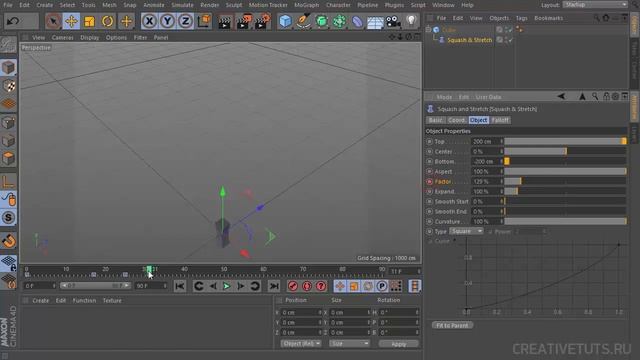Click the Expand slider
This screenshot has width=640, height=360.
565,191
